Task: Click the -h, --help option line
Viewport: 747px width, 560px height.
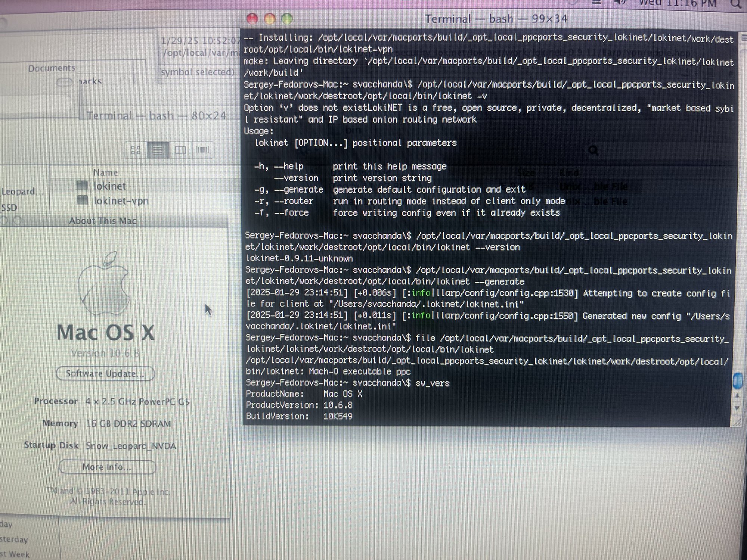Action: pyautogui.click(x=350, y=167)
